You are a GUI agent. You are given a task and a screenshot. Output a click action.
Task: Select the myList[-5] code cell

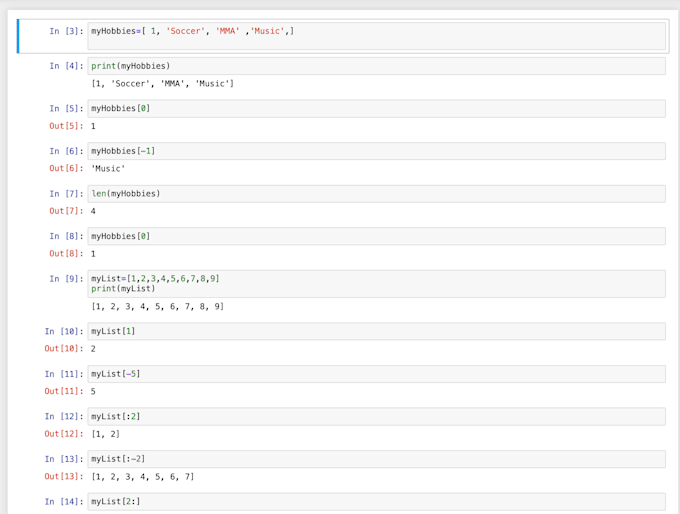point(376,374)
